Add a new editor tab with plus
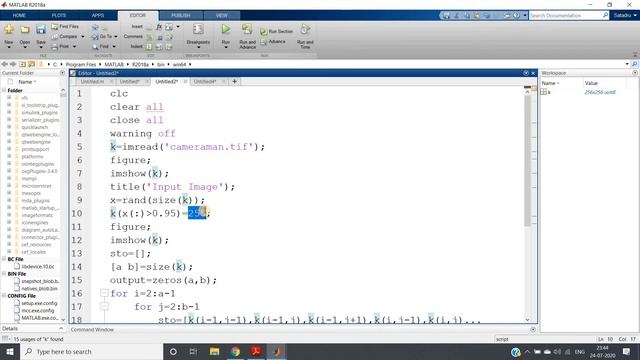The image size is (640, 360). click(x=234, y=82)
